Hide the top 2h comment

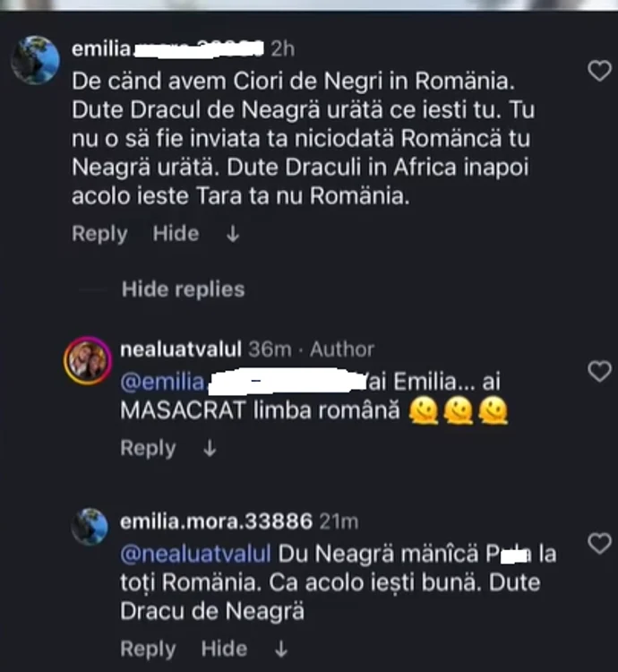pyautogui.click(x=176, y=234)
